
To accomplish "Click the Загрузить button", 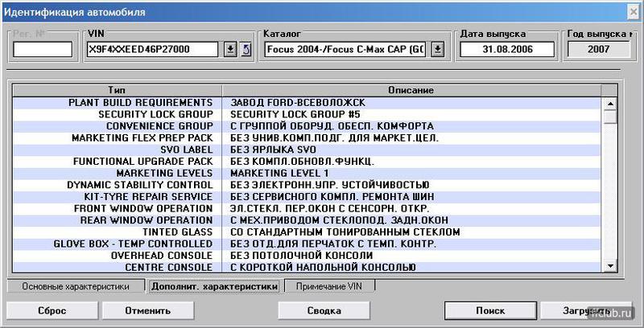I will 586,310.
